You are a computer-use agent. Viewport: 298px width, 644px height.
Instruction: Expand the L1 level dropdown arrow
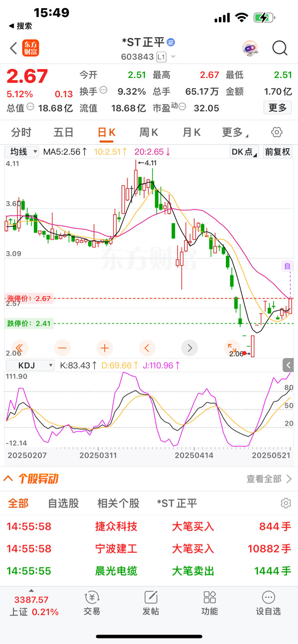[x=173, y=57]
